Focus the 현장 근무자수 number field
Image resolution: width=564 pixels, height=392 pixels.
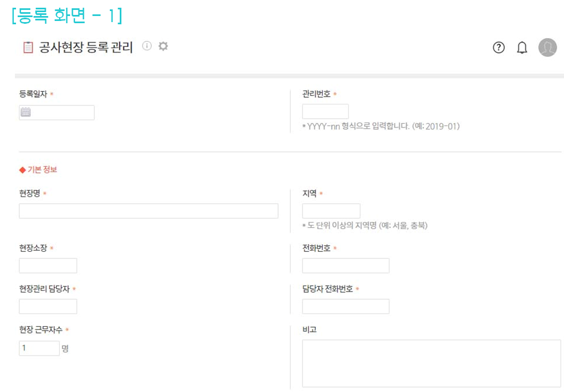coord(39,348)
